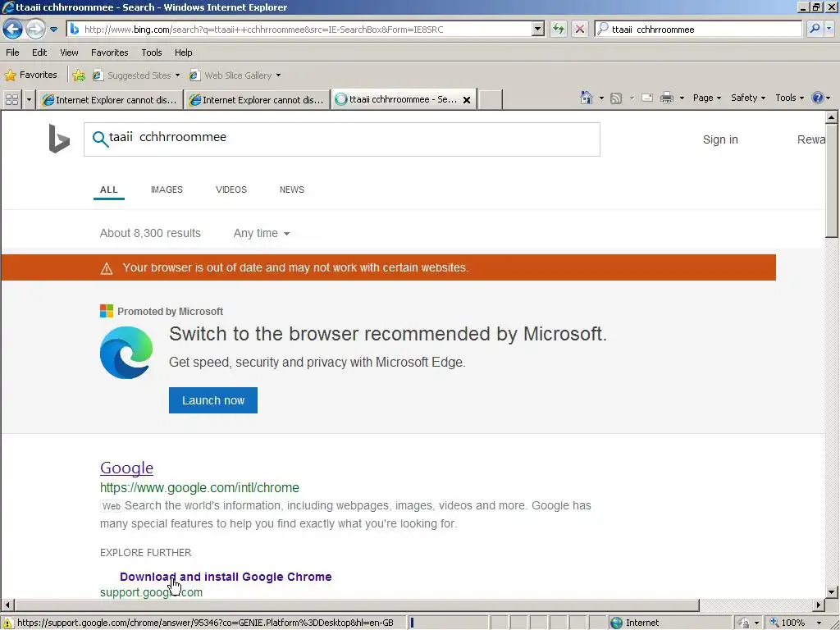
Task: Click the horizontal scrollbar left arrow
Action: click(x=7, y=605)
